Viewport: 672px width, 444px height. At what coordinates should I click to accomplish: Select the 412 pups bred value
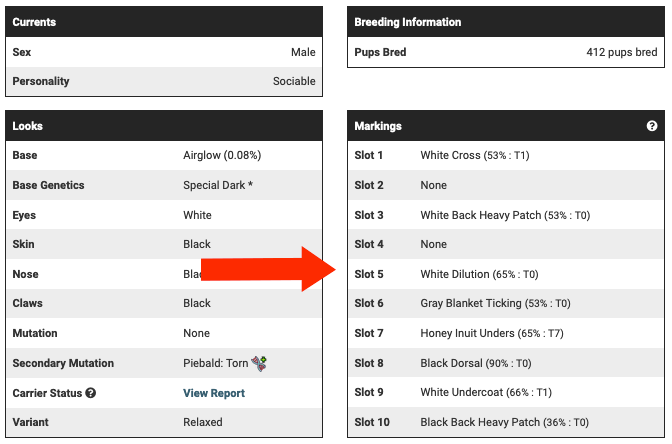point(622,52)
